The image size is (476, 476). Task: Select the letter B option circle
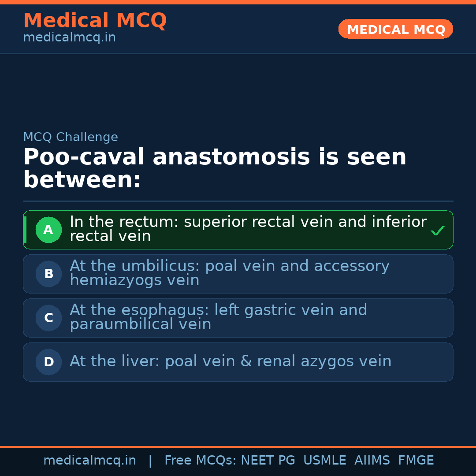pyautogui.click(x=48, y=274)
